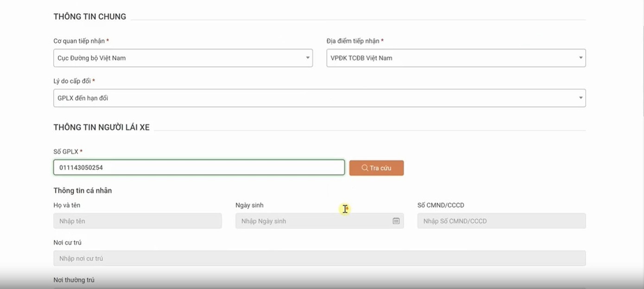
Task: Click the magnifier icon in Tra cứu button
Action: point(365,168)
